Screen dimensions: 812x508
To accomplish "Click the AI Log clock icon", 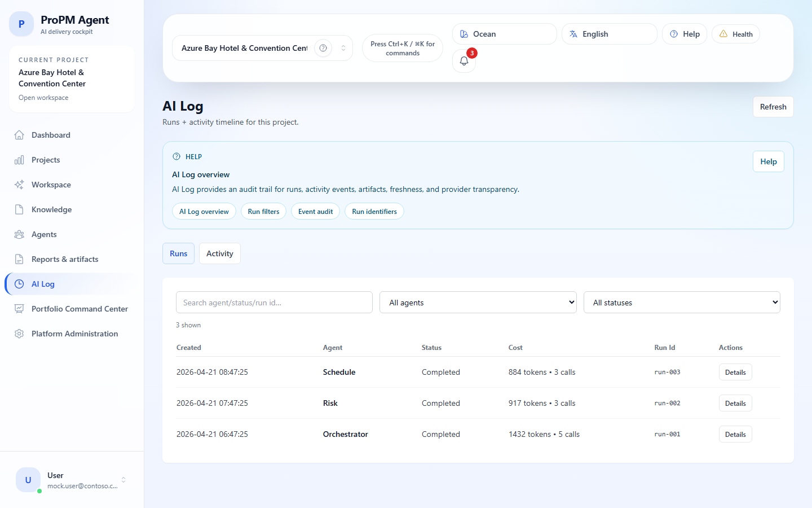I will (19, 284).
